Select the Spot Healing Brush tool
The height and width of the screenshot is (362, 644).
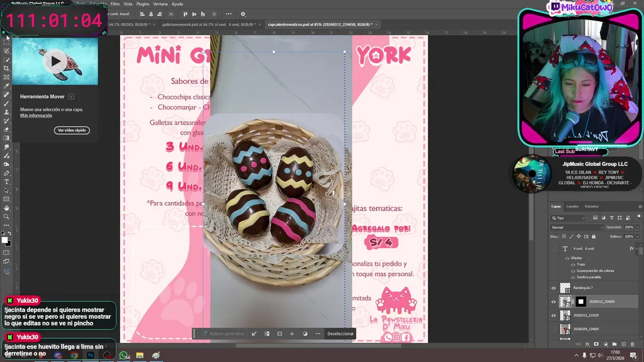pyautogui.click(x=7, y=95)
